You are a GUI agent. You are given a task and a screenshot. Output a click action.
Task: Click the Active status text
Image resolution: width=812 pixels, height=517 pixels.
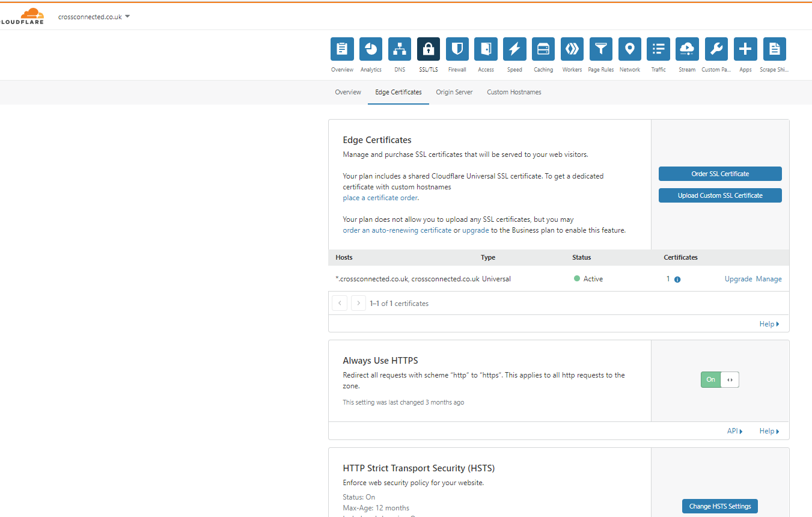pyautogui.click(x=593, y=279)
